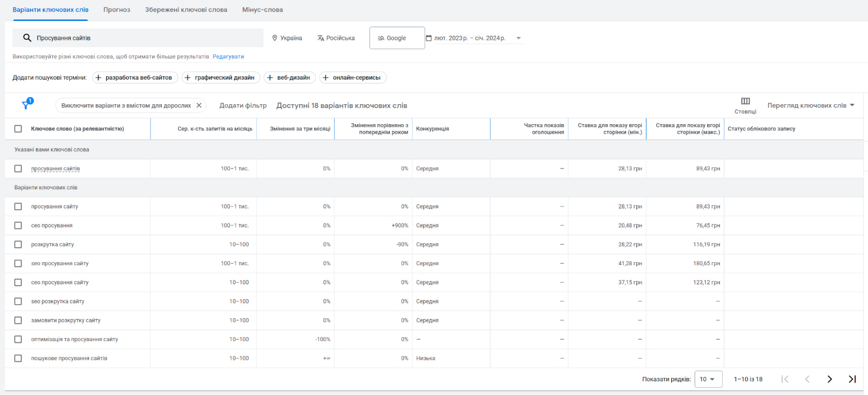Screen dimensions: 868x395
Task: Go to last page of results
Action: coord(852,379)
